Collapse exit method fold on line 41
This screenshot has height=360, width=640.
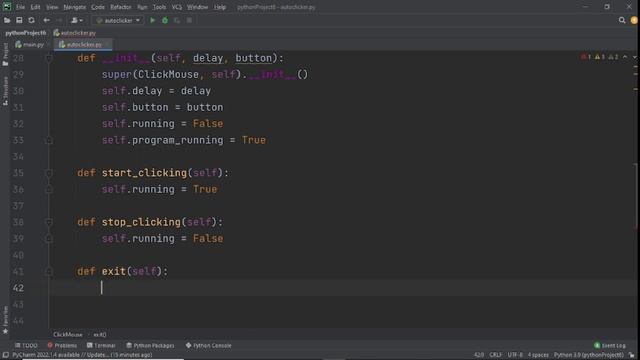(49, 271)
